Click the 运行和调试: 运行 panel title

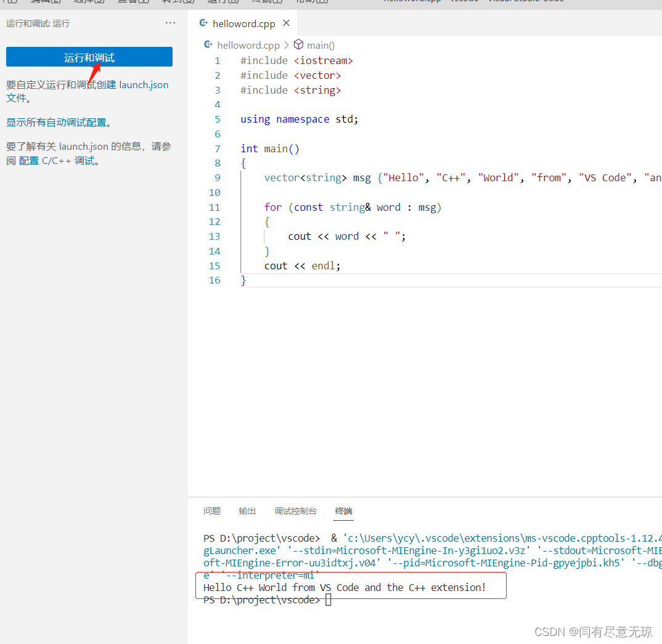pos(38,23)
